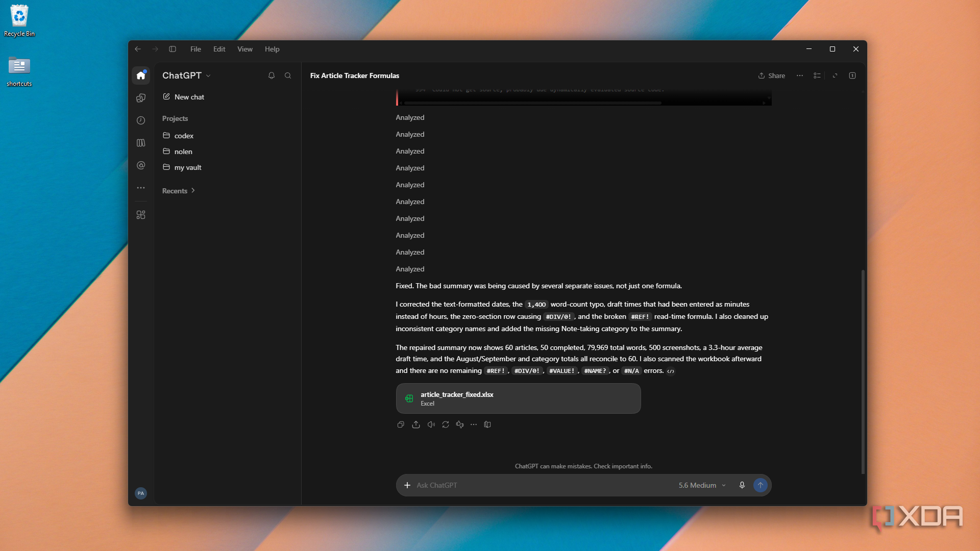This screenshot has height=551, width=980.
Task: Expand the Recents section
Action: click(x=179, y=191)
